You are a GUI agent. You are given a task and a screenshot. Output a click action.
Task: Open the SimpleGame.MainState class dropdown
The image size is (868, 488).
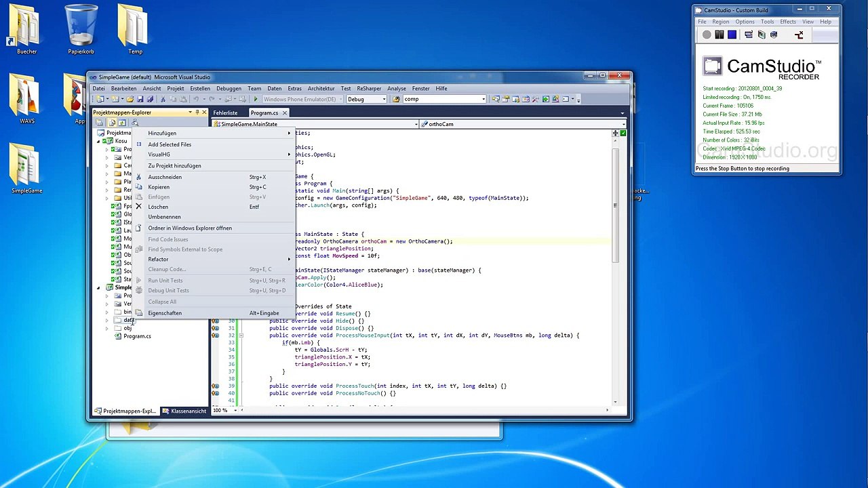pos(416,124)
